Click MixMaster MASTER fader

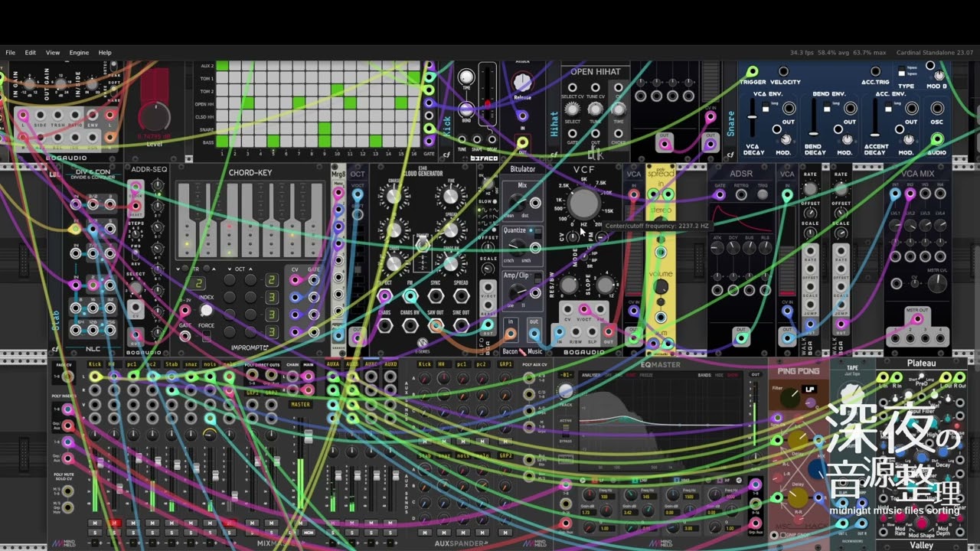(309, 436)
